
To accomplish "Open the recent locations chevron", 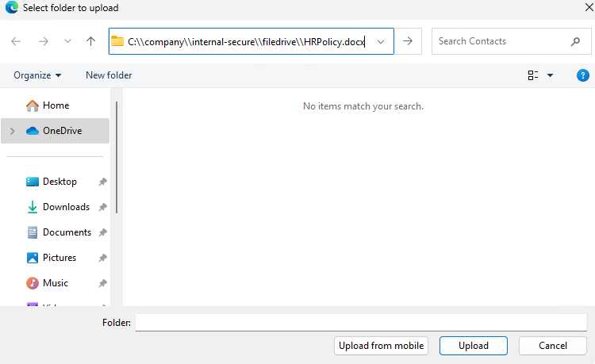I will [x=67, y=41].
